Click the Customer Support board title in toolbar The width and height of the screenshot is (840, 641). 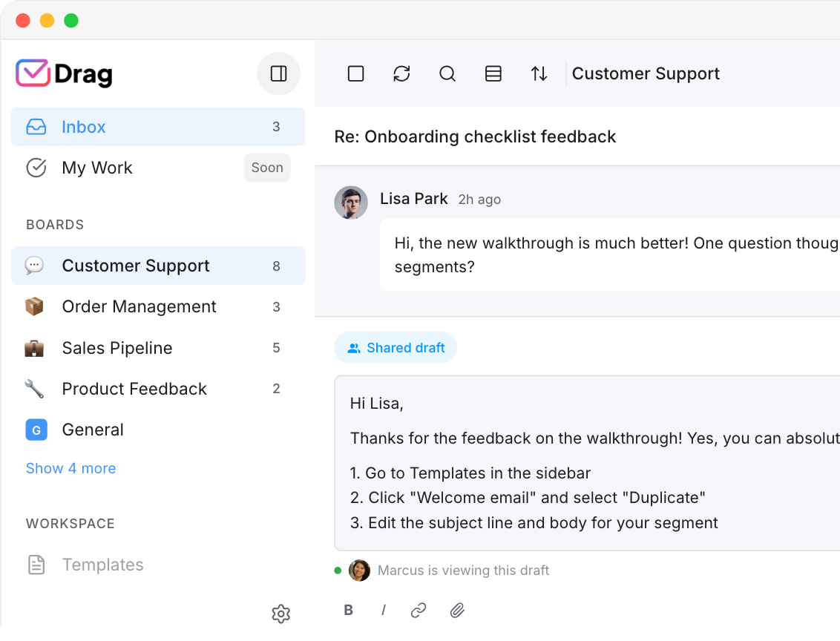coord(646,73)
